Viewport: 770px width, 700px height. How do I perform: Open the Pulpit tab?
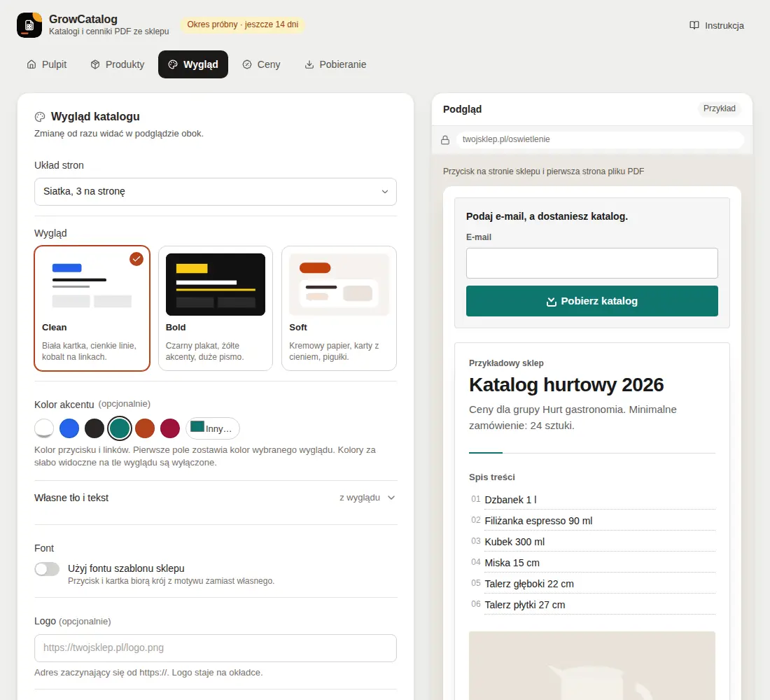click(47, 64)
